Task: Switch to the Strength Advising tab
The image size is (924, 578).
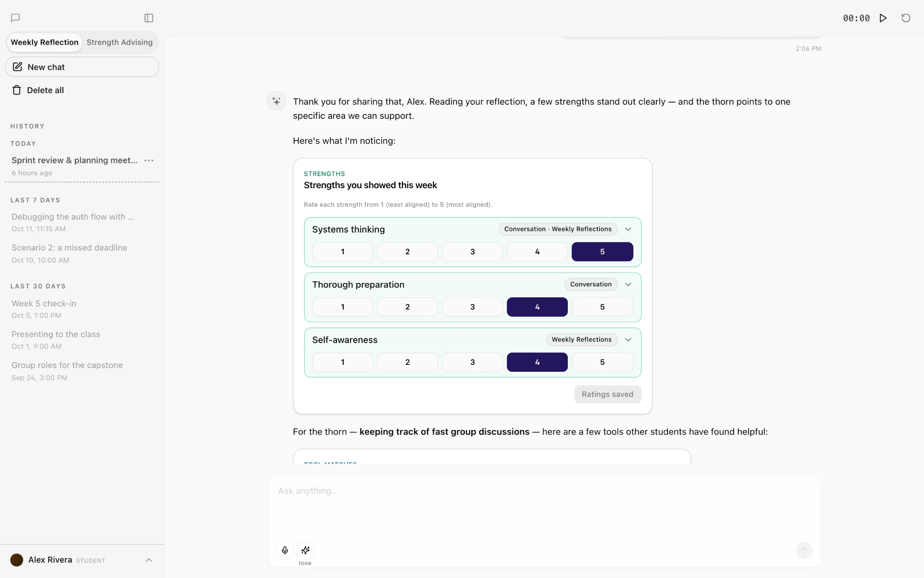Action: click(119, 42)
